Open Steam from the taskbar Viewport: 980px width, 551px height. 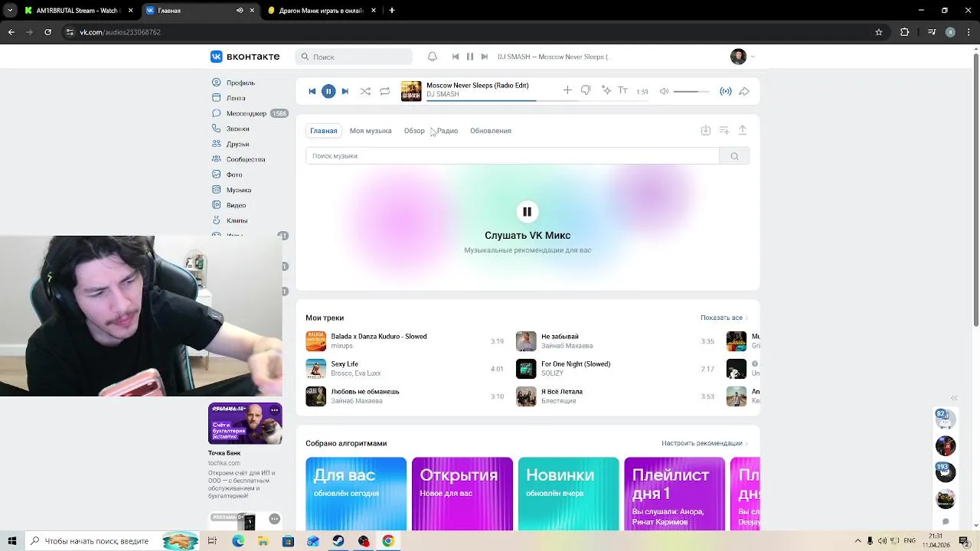coord(338,541)
